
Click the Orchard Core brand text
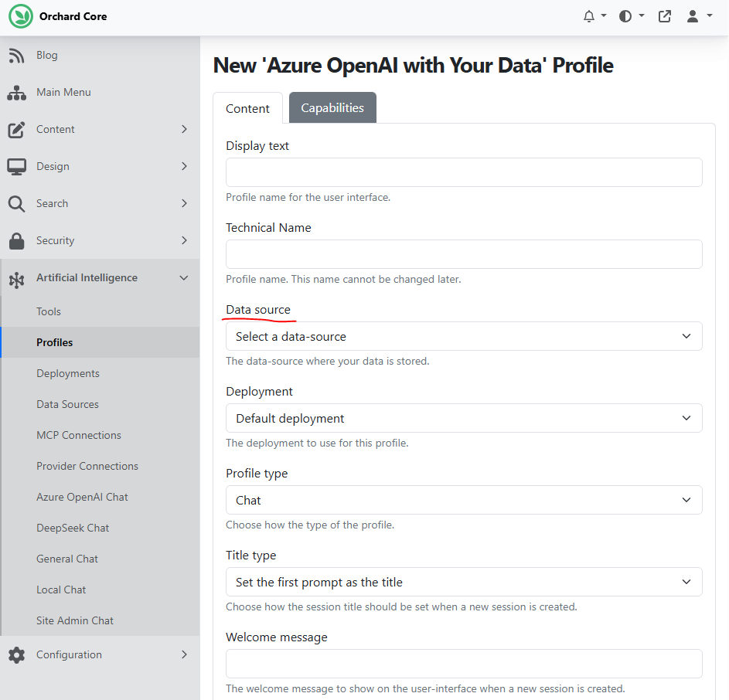73,16
